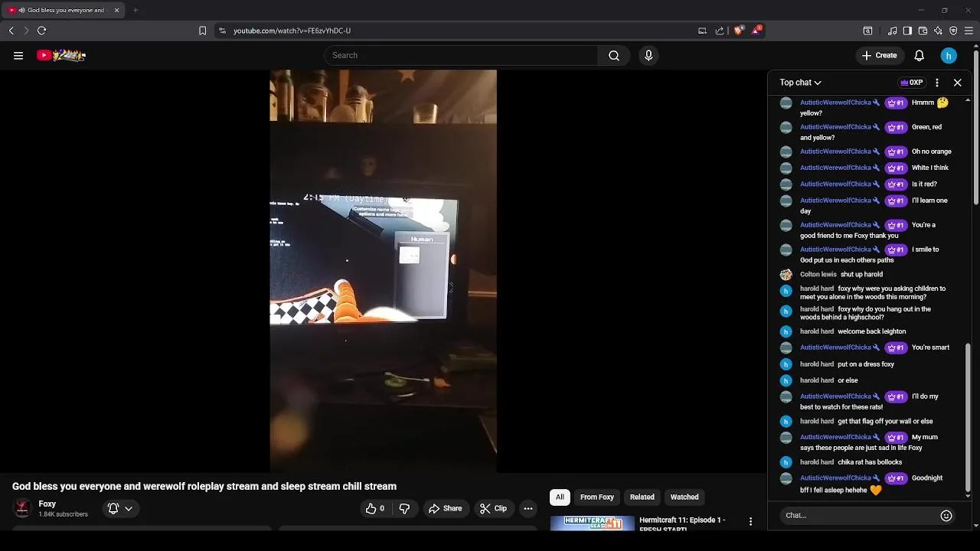The image size is (980, 551).
Task: Click the YouTube search box
Action: [x=461, y=55]
